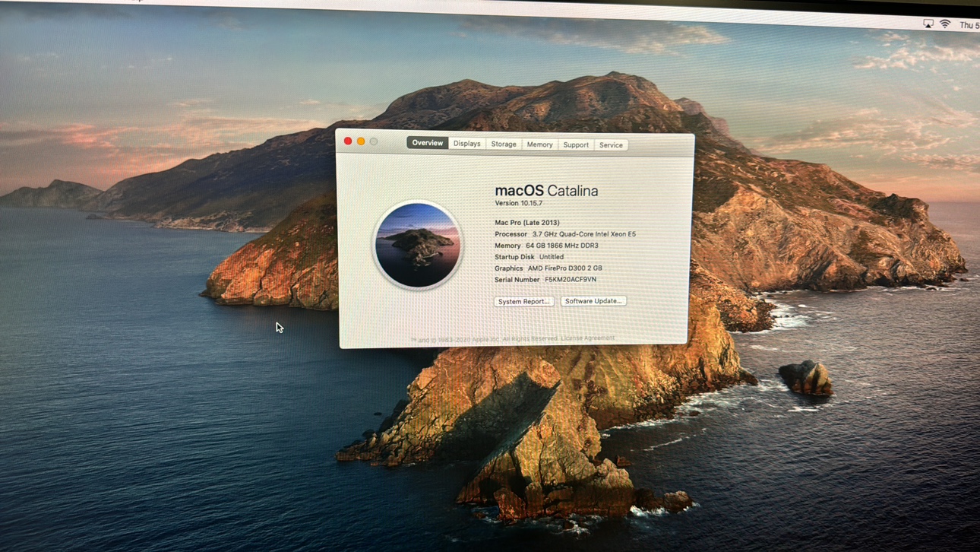Open the Wi-Fi status menu
Image resolution: width=980 pixels, height=552 pixels.
945,24
